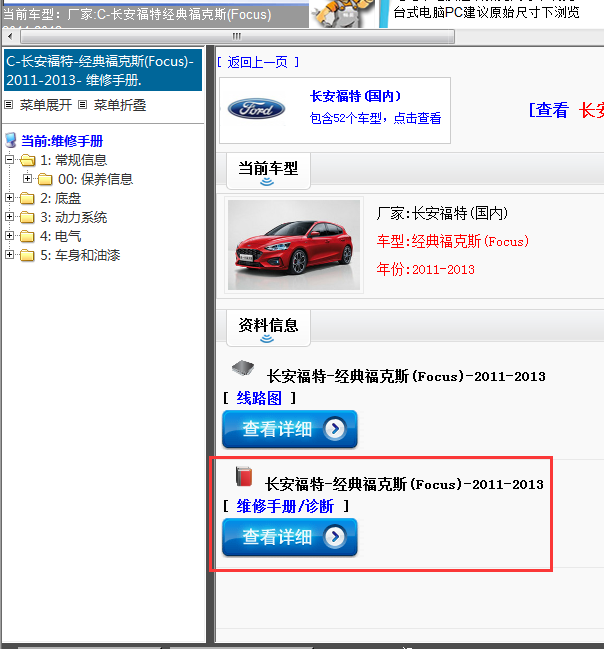Screen dimensions: 604x649
Task: Click the folder icon beside 3: 动力系统
Action: coord(27,217)
